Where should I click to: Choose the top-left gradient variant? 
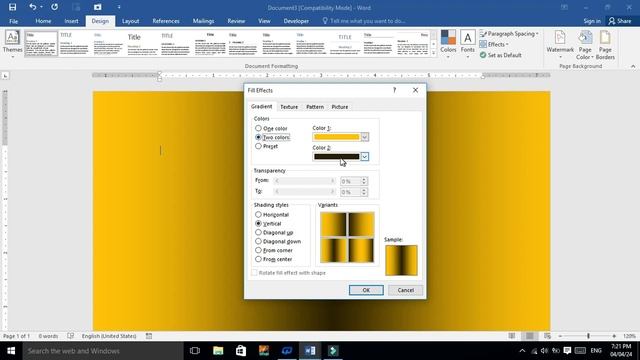[x=333, y=224]
